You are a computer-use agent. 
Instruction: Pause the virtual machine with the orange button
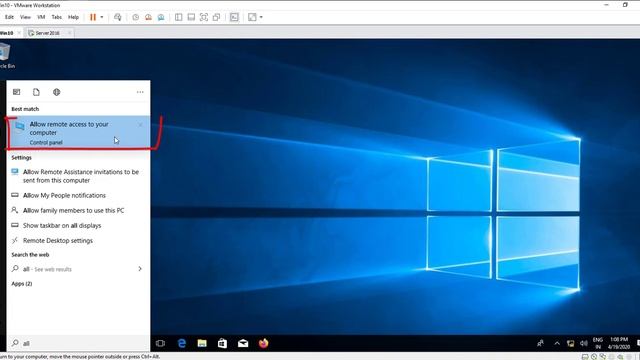pyautogui.click(x=93, y=17)
